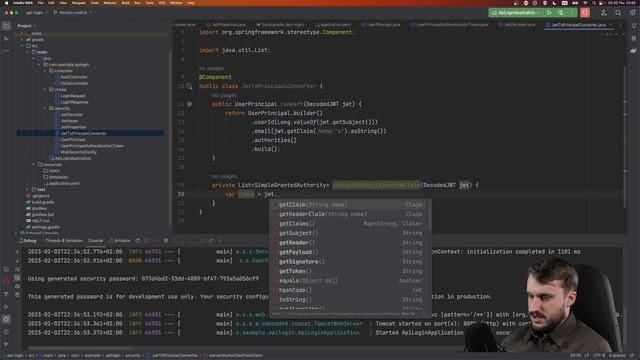The image size is (640, 360).
Task: Select getClaim(String name) completion suggestion
Action: pos(349,205)
